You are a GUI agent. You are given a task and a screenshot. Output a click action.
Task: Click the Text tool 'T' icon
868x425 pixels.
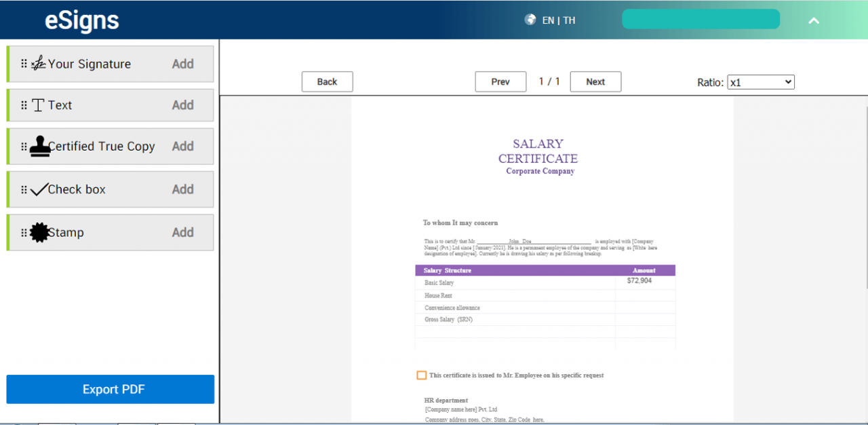[38, 105]
